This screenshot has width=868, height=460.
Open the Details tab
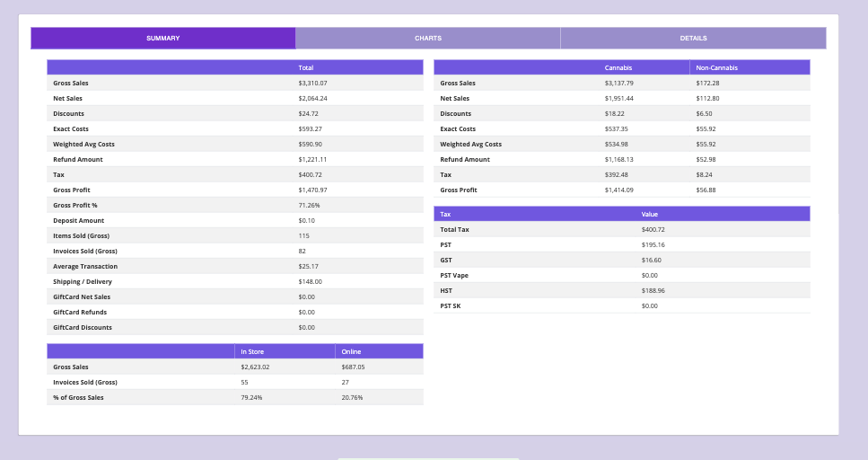tap(693, 38)
